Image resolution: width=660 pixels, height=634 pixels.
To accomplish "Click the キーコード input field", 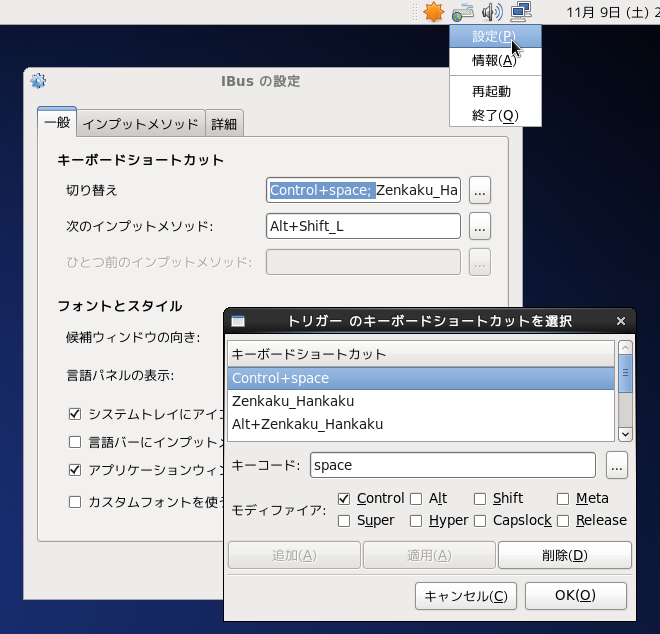I will click(453, 465).
